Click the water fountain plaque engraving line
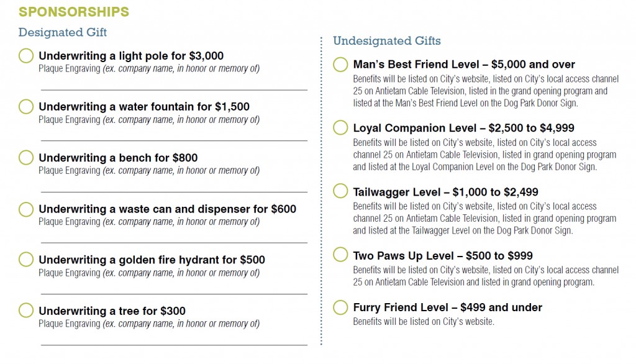 174,137
